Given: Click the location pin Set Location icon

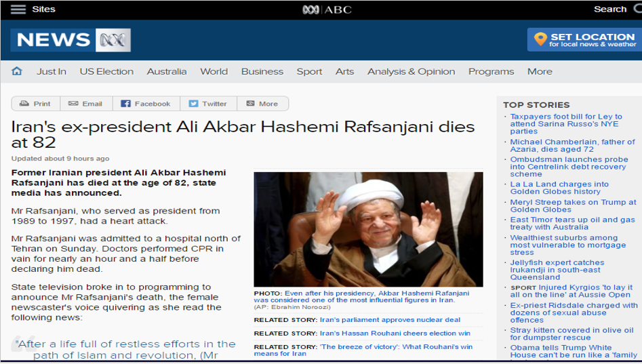Looking at the screenshot, I should pyautogui.click(x=540, y=39).
